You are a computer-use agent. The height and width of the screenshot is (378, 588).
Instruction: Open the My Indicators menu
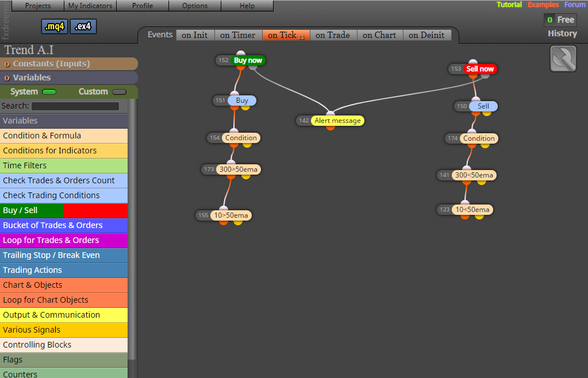coord(90,6)
